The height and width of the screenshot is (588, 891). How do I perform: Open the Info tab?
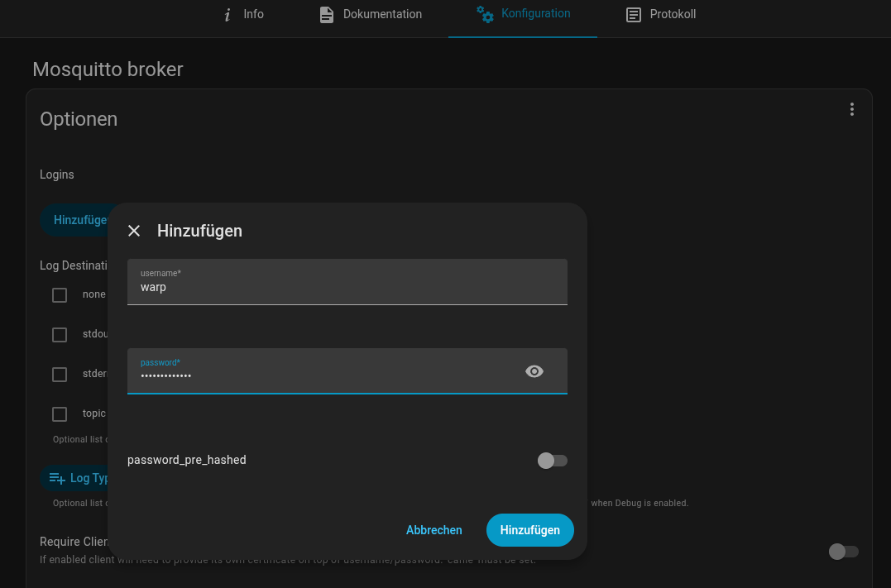click(x=244, y=15)
